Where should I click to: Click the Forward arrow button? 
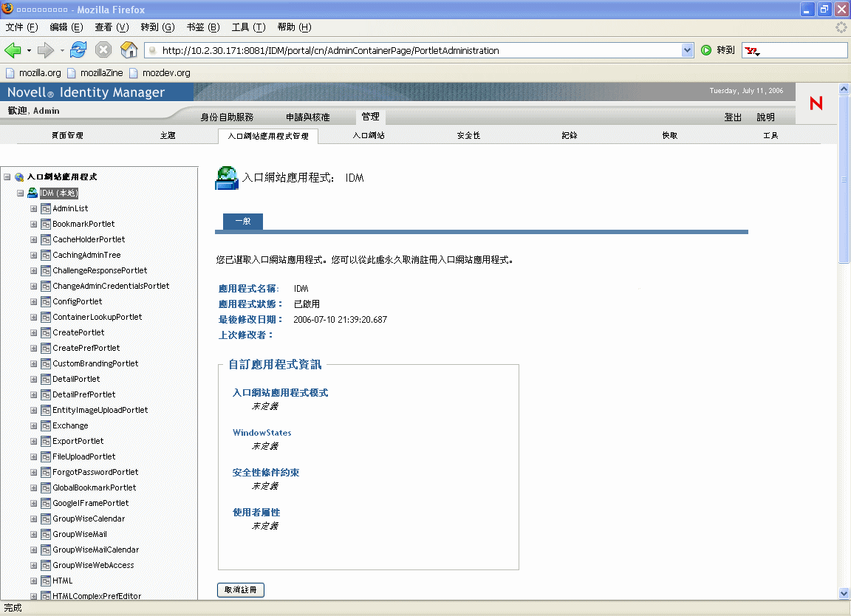tap(46, 50)
